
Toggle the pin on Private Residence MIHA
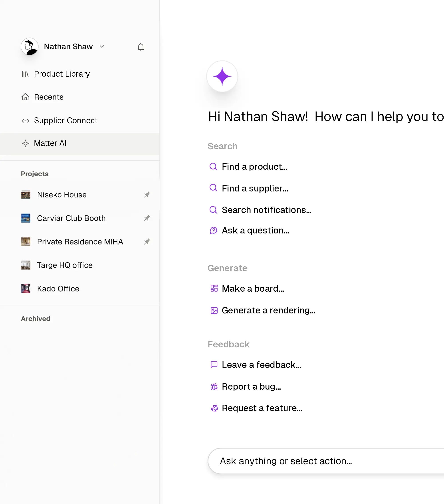tap(147, 241)
